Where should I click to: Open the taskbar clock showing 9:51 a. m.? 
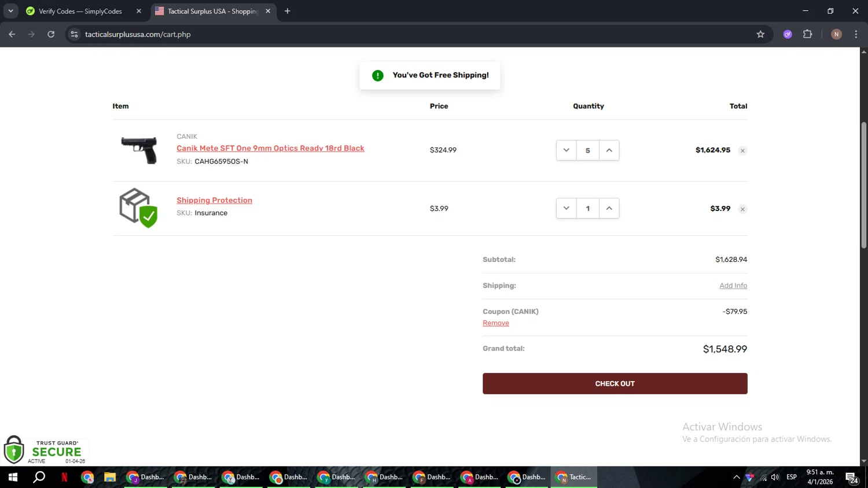click(820, 477)
